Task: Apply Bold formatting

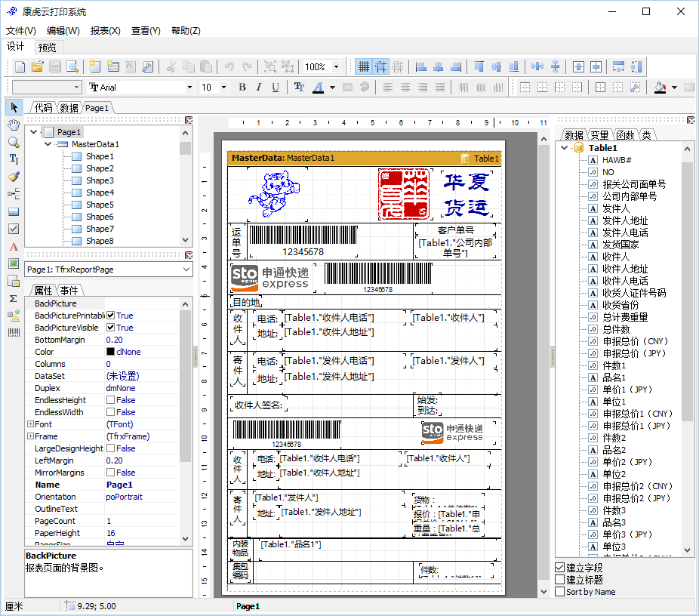Action: click(x=242, y=87)
